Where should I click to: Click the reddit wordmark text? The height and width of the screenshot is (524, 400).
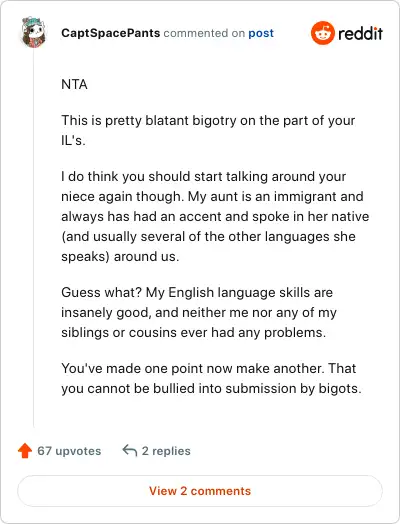pos(360,33)
